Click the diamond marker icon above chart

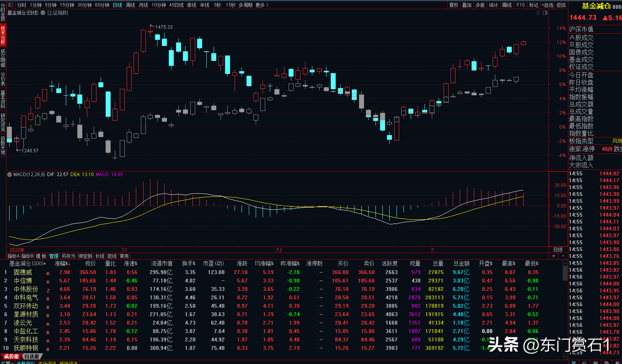click(538, 13)
